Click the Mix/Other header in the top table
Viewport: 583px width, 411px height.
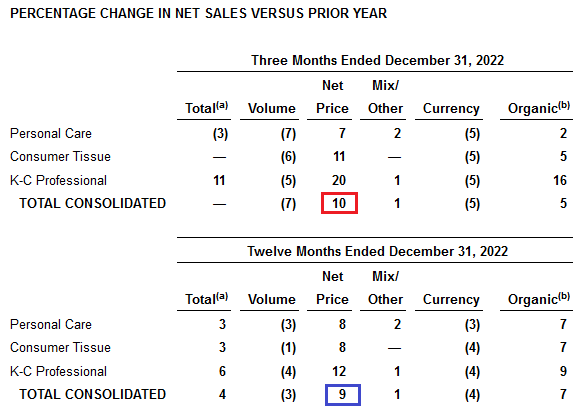[386, 97]
